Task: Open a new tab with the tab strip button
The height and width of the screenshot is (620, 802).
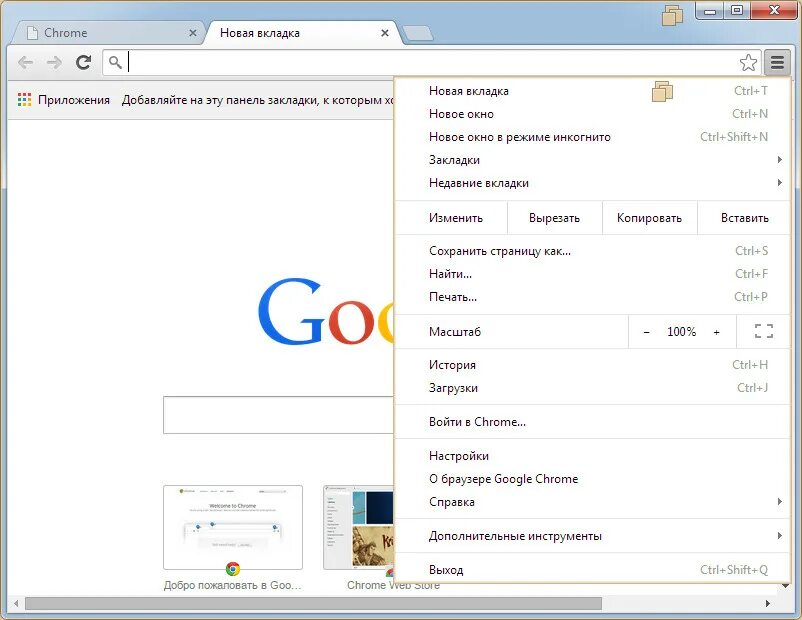Action: coord(417,34)
